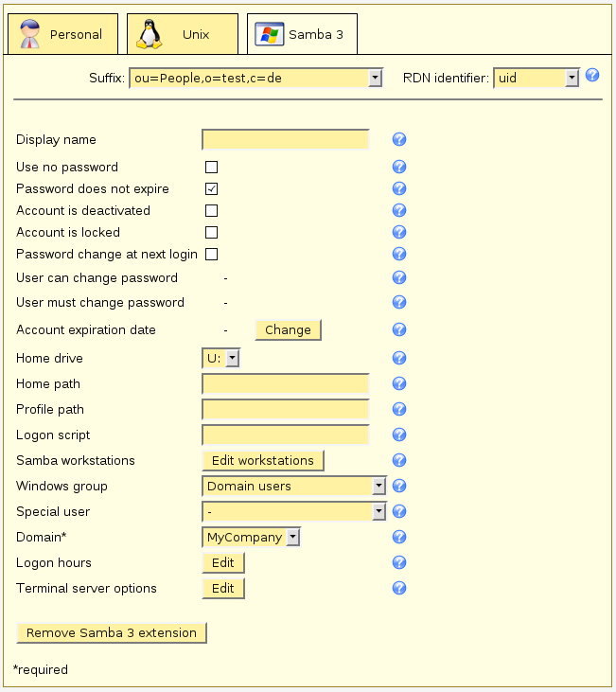Open help for Account expiration date
Viewport: 616px width, 692px height.
(399, 330)
